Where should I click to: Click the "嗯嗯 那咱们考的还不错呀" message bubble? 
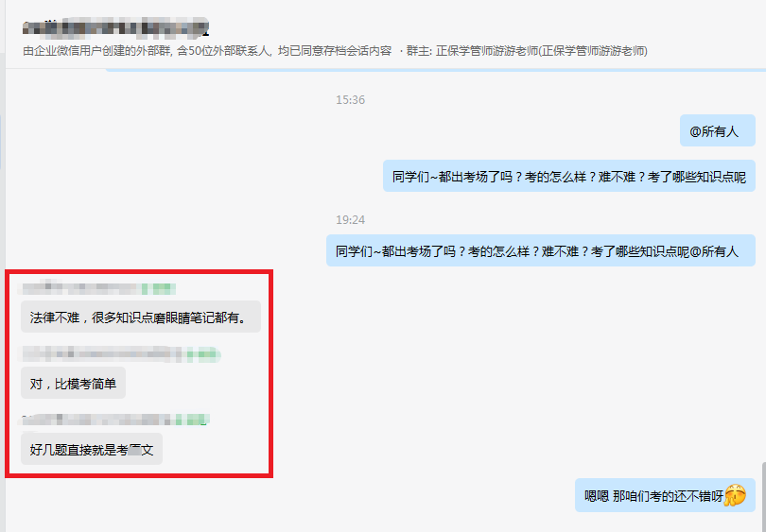pos(665,495)
